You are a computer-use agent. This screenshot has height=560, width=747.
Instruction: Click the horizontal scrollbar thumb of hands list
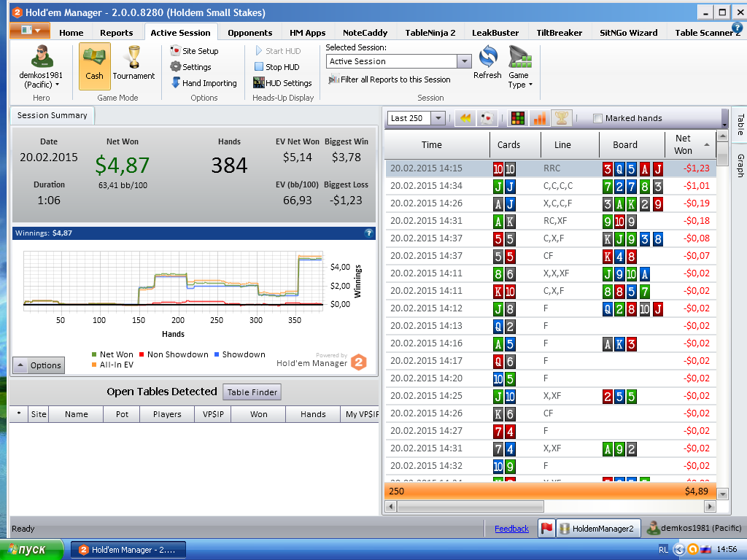(471, 506)
